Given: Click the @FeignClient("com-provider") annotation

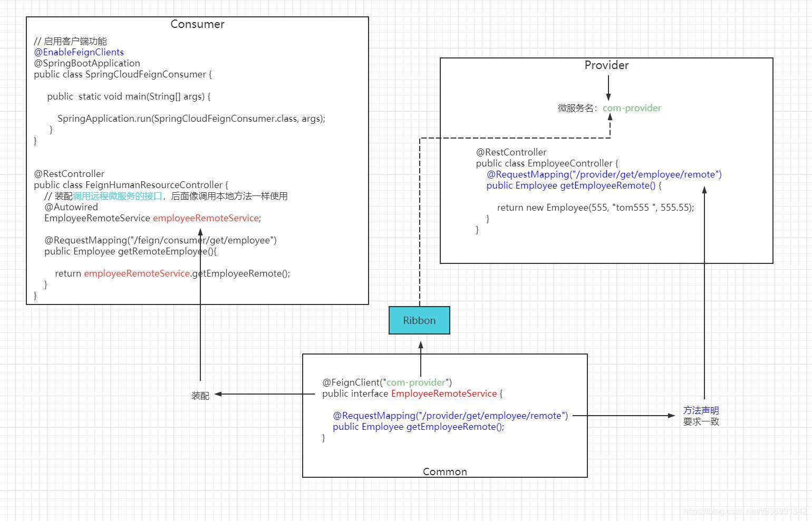Looking at the screenshot, I should pyautogui.click(x=387, y=382).
